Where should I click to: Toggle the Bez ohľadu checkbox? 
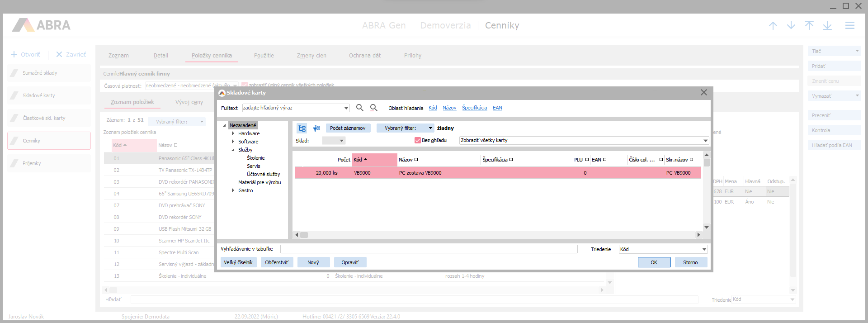pos(418,140)
